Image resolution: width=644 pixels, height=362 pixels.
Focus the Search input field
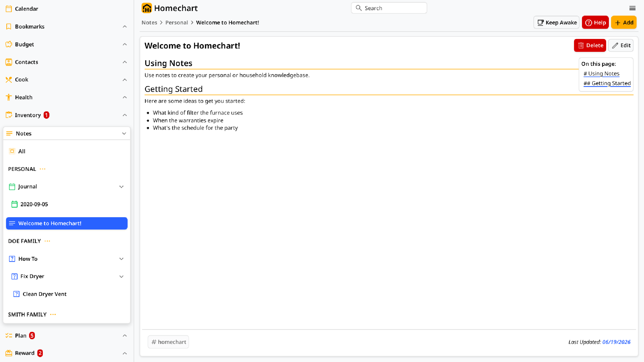[389, 8]
